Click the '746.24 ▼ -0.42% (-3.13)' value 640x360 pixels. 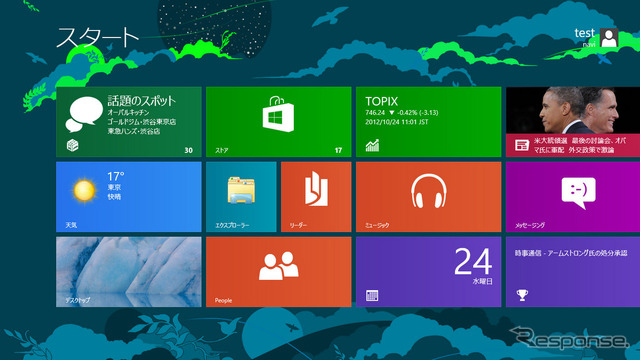click(402, 113)
